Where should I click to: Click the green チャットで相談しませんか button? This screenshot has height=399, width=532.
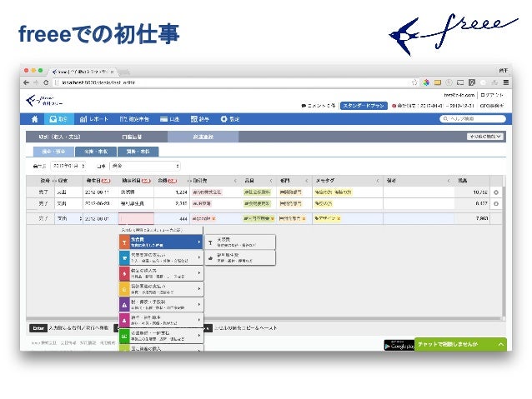pyautogui.click(x=460, y=344)
